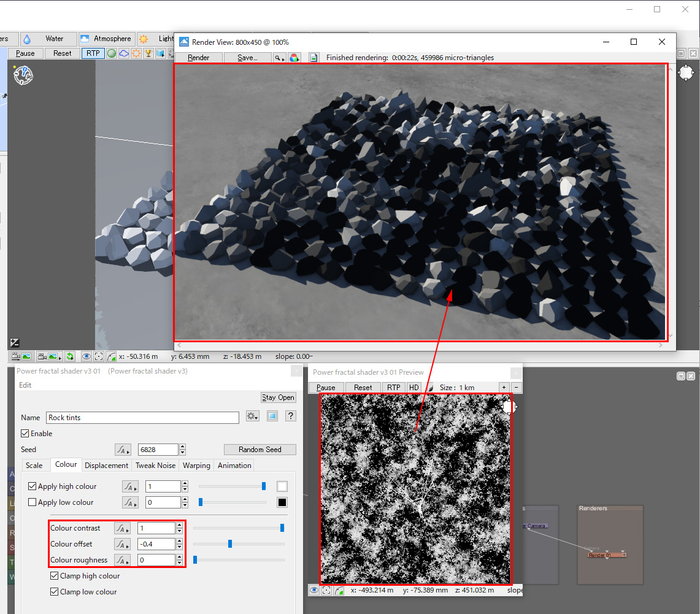700x614 pixels.
Task: Click the compass icon in the 3D preview
Action: coord(23,75)
